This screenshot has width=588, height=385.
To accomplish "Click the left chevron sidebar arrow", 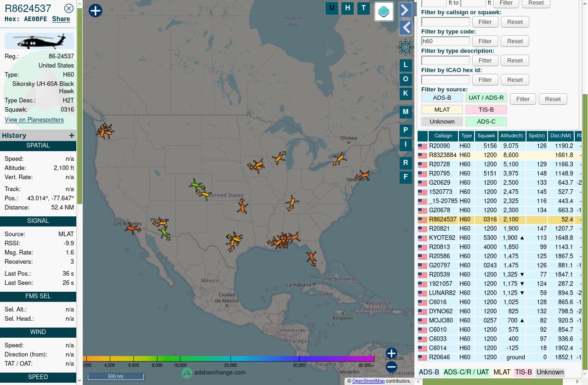I will tap(405, 28).
